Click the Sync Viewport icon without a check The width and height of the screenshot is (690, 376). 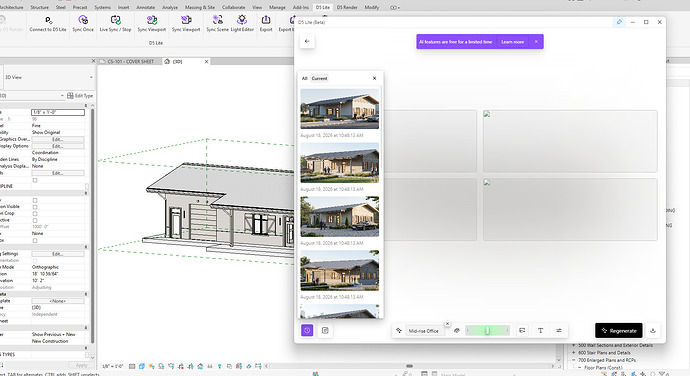click(186, 20)
